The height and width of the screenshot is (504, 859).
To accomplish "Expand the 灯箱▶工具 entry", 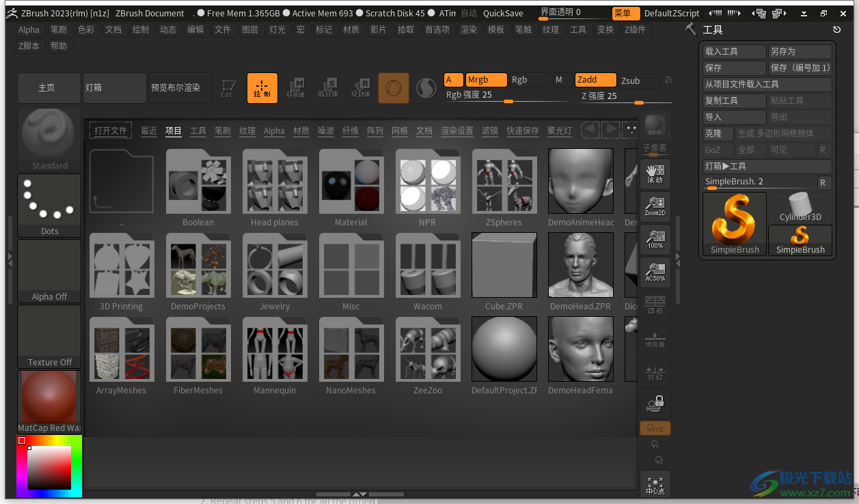I will tap(767, 167).
